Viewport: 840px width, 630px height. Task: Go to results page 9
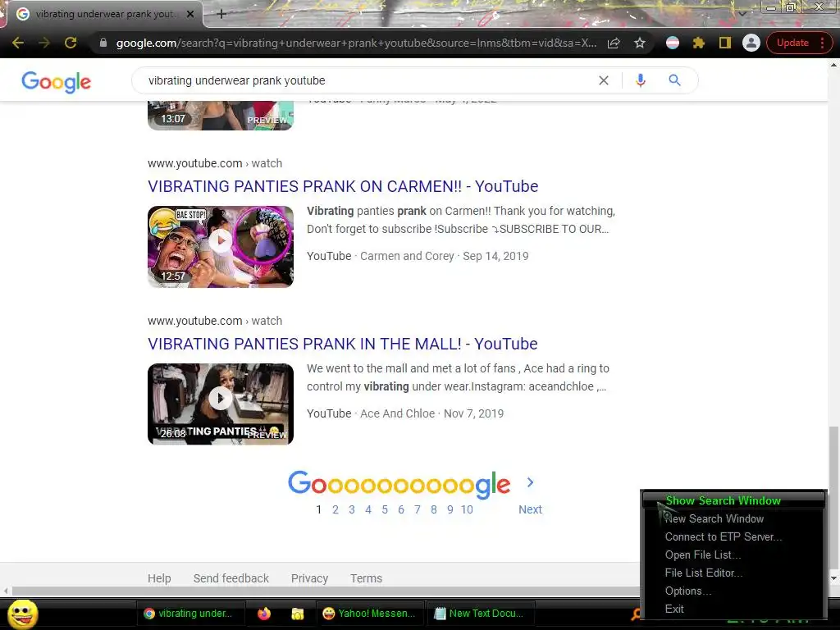tap(450, 509)
